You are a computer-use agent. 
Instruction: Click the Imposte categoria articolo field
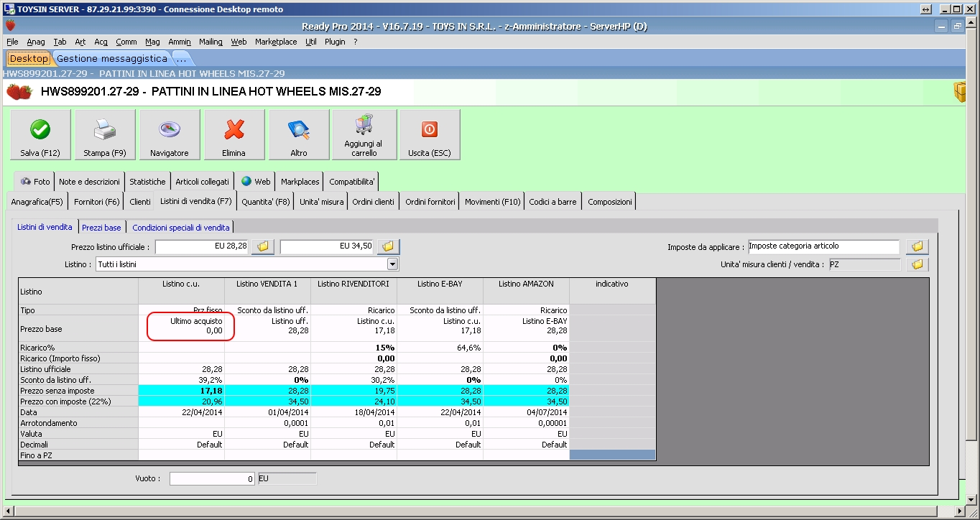823,246
